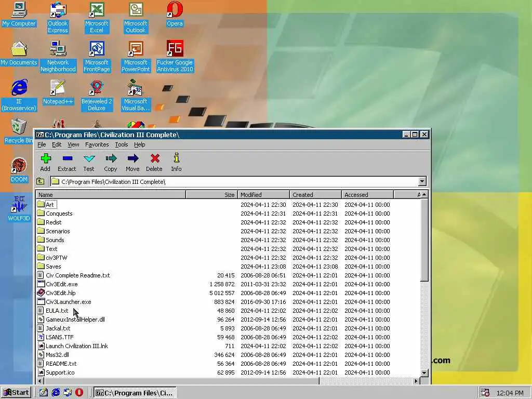Image resolution: width=532 pixels, height=399 pixels.
Task: Click the Add toolbar icon in 7-Zip
Action: coord(45,162)
